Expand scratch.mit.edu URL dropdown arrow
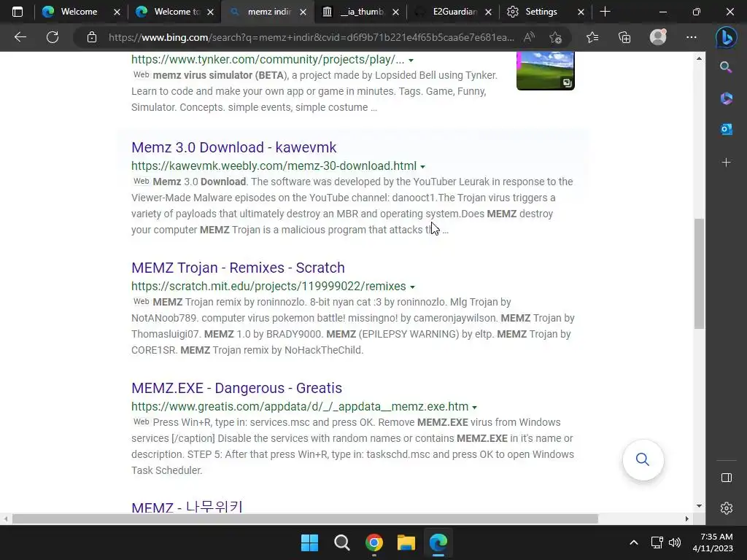The width and height of the screenshot is (747, 560). [412, 287]
